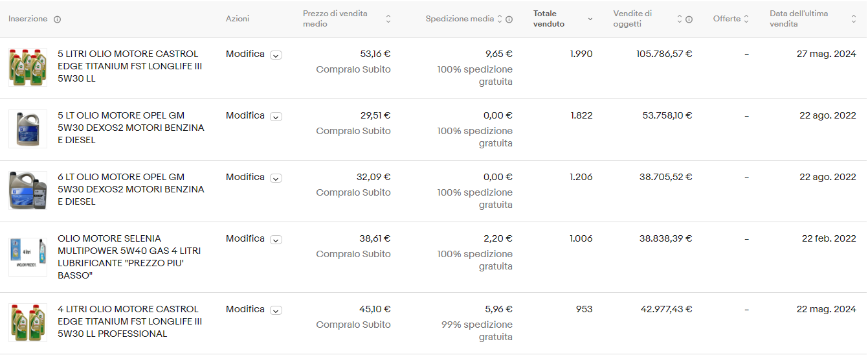Sort by Data dell'ultima vendita arrows
This screenshot has width=868, height=355.
(x=854, y=19)
